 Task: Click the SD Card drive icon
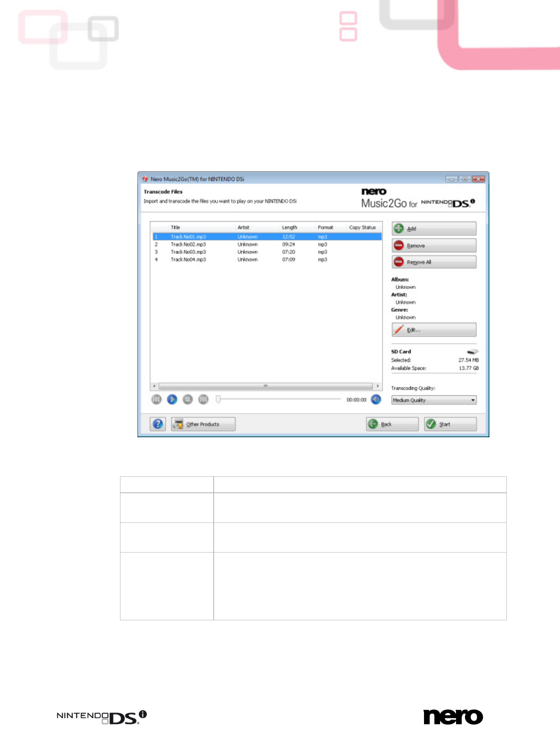coord(472,352)
